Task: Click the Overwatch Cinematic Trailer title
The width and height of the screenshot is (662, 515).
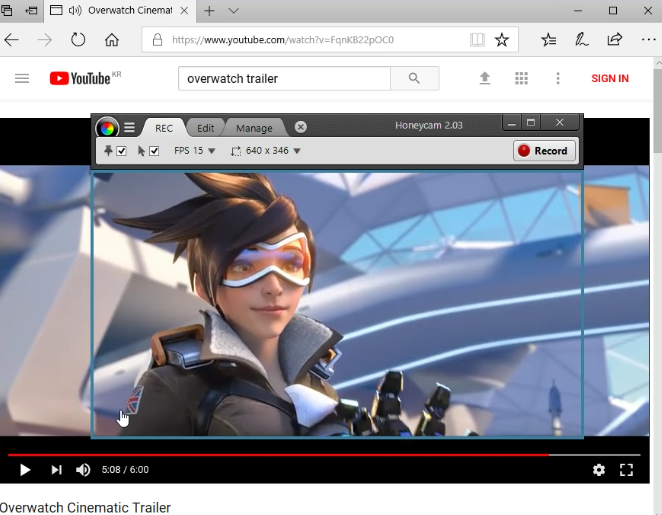Action: (x=85, y=507)
